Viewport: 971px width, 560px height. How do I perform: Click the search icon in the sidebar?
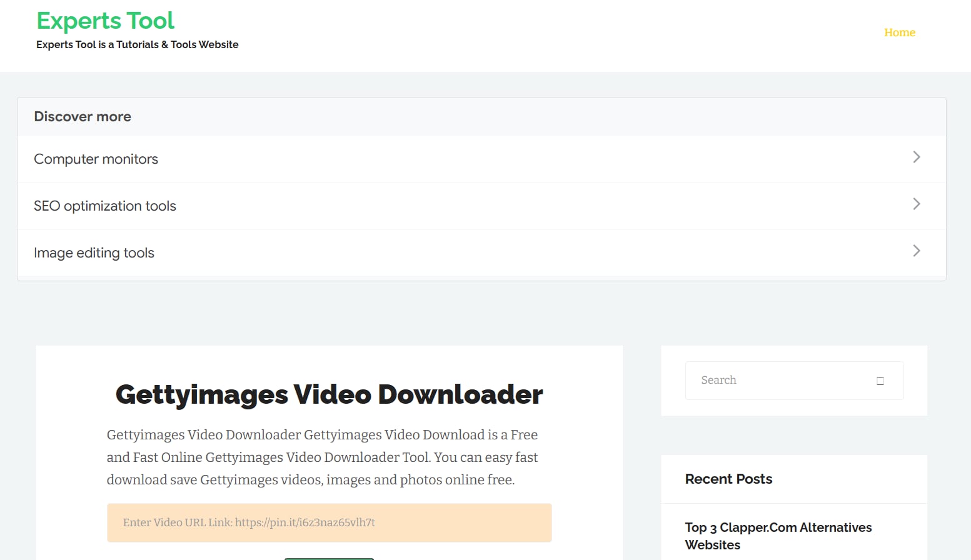tap(880, 380)
